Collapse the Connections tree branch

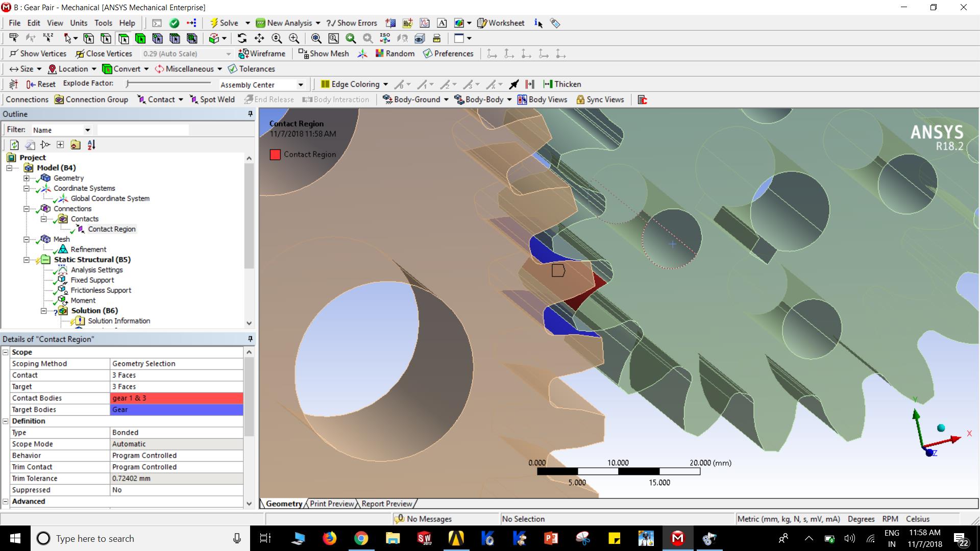pyautogui.click(x=27, y=209)
